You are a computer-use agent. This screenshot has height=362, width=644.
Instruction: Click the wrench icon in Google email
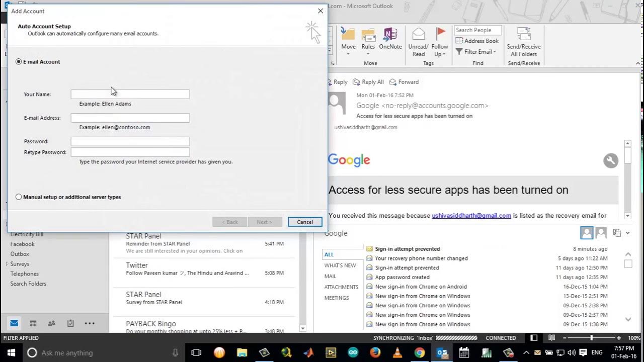coord(611,160)
